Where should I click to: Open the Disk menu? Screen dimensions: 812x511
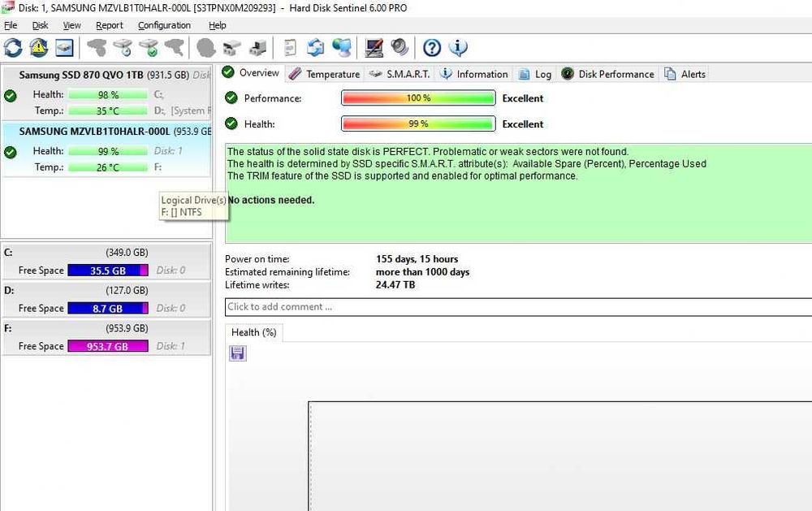click(x=40, y=25)
